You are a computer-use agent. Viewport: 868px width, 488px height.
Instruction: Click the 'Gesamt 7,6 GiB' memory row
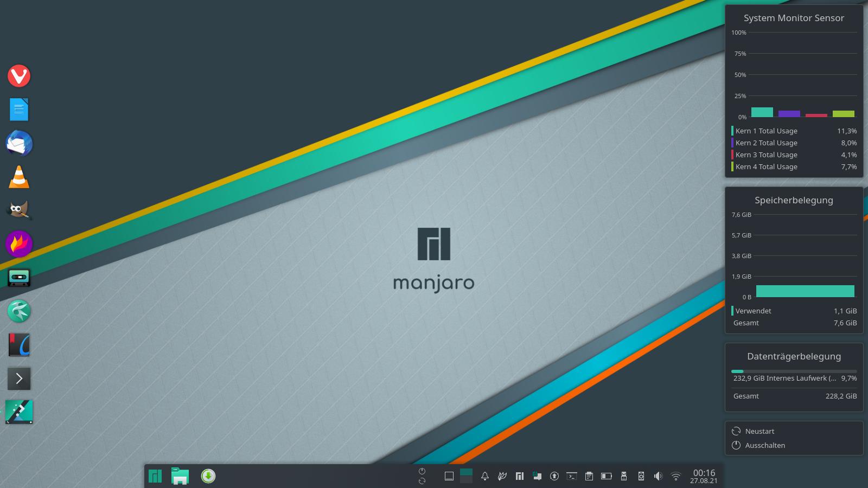[x=794, y=323]
